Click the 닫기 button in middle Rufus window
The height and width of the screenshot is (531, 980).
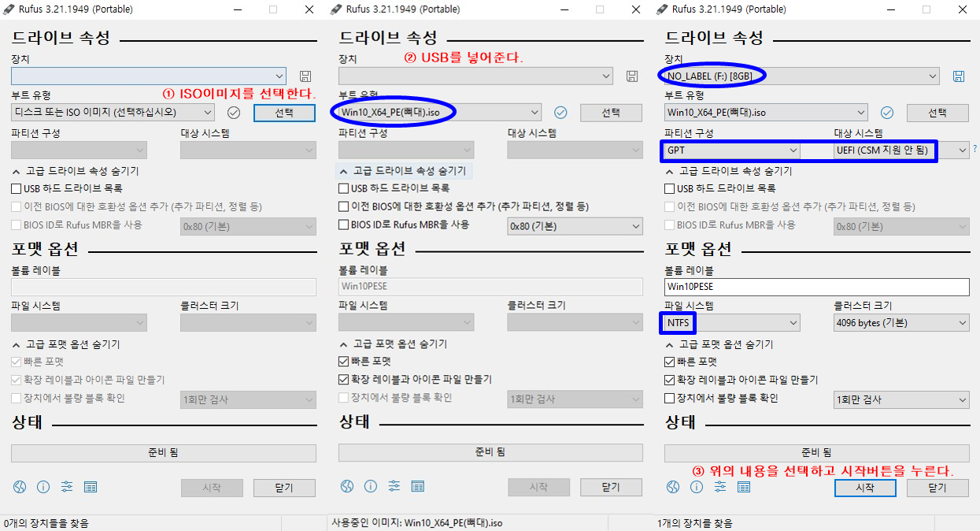(x=611, y=488)
